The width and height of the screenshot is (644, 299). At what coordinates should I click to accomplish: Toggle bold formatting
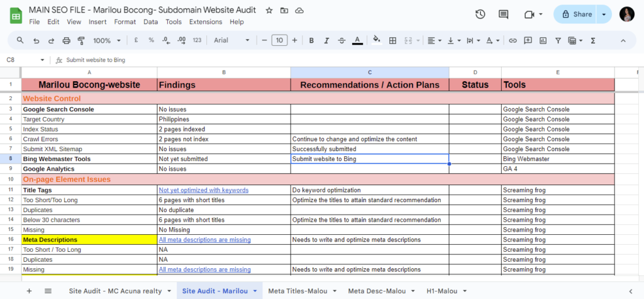point(312,40)
